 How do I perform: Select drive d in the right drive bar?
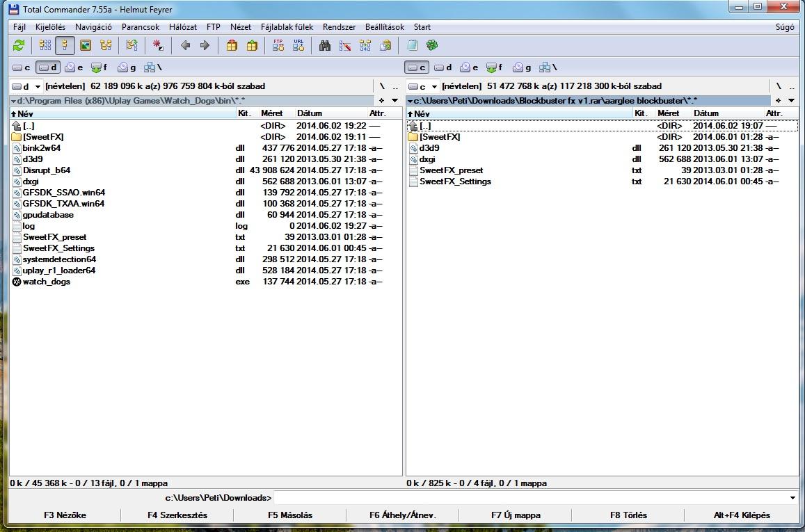[443, 67]
